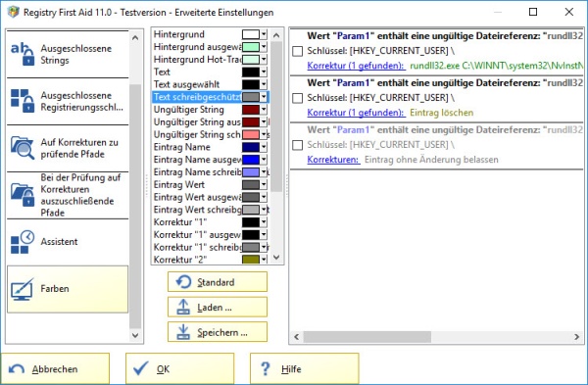Open Korrektur "2" color dropdown arrow
Viewport: 588px width, 385px height.
(264, 260)
